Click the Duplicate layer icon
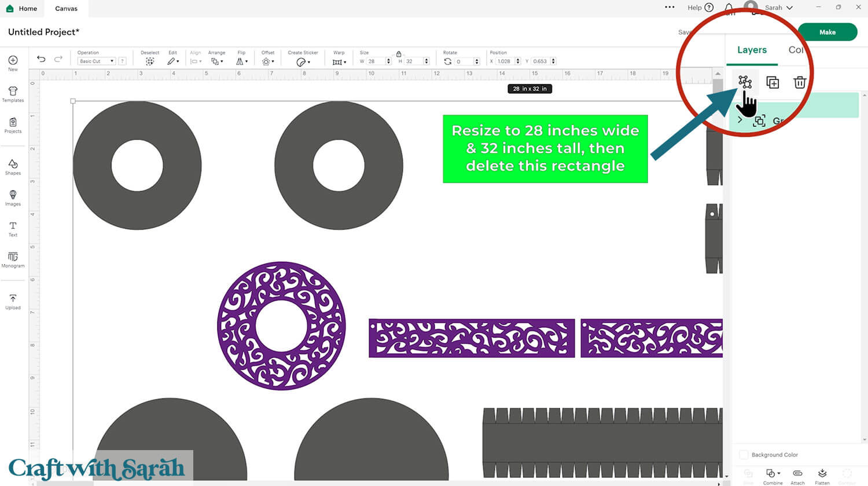868x486 pixels. click(x=773, y=82)
